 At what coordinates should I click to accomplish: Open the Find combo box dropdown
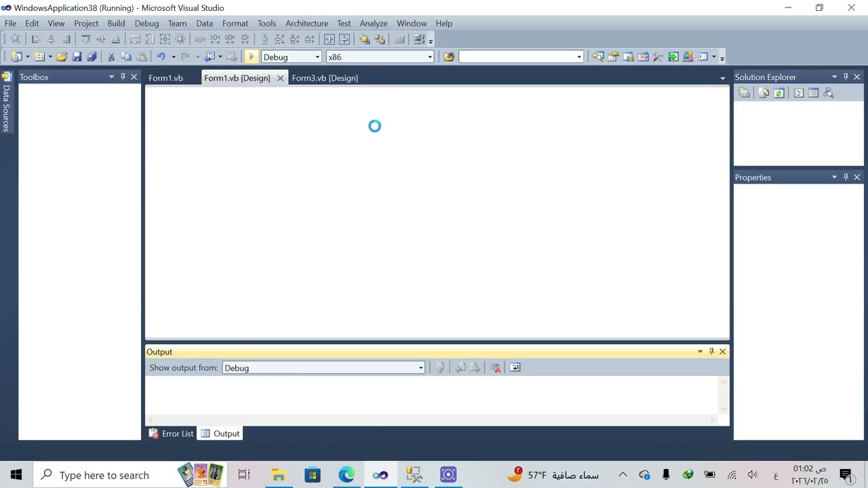579,57
